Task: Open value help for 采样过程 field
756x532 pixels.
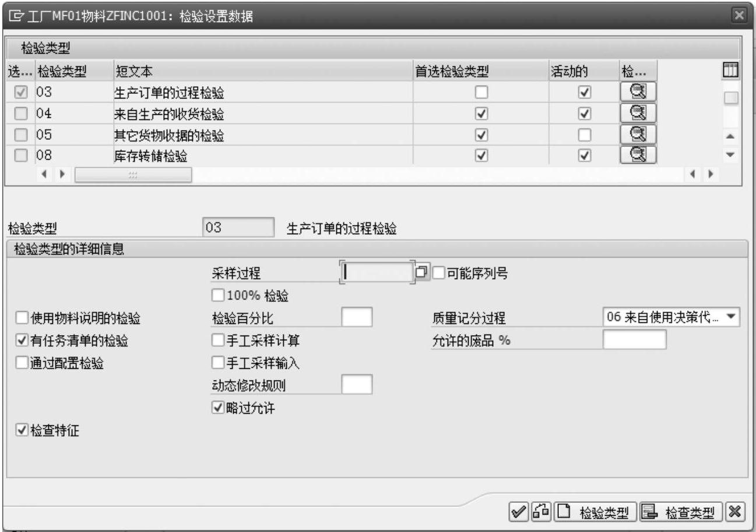Action: pos(421,272)
